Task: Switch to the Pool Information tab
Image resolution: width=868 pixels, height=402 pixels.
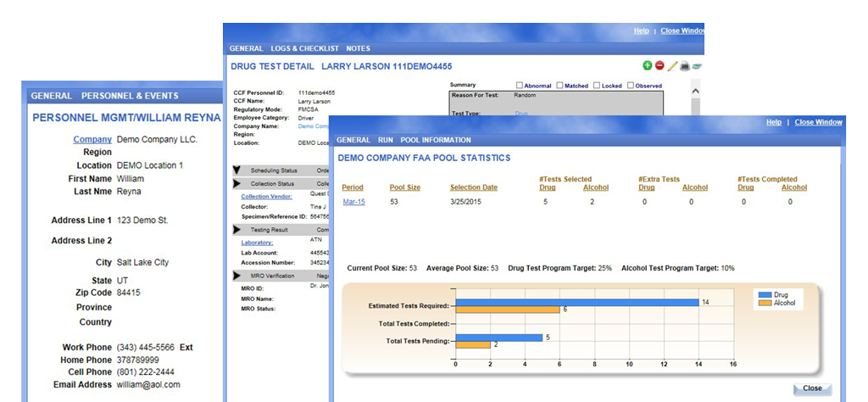Action: [435, 140]
